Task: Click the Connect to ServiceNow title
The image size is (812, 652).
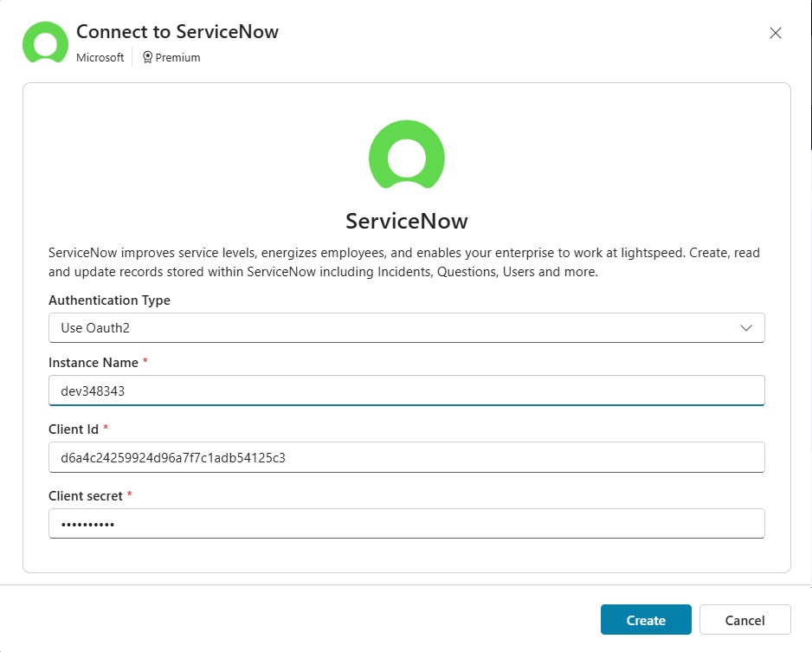Action: [x=177, y=31]
